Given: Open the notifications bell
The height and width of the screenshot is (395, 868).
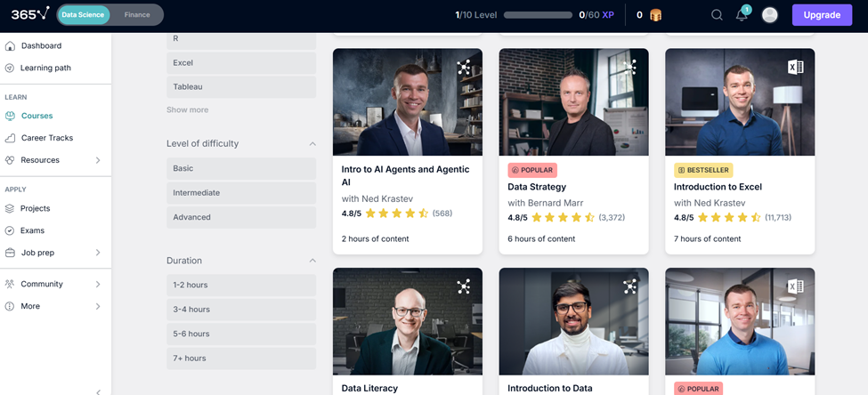Looking at the screenshot, I should 742,15.
